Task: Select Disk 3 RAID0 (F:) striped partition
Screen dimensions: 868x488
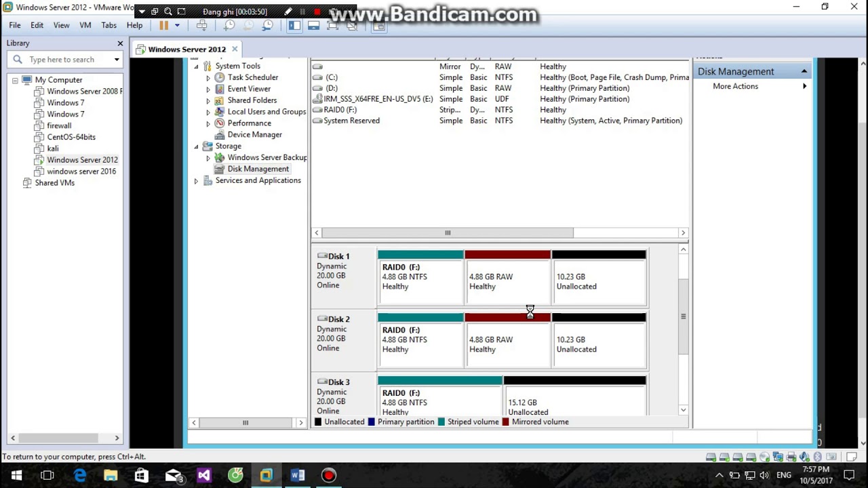Action: [x=439, y=396]
